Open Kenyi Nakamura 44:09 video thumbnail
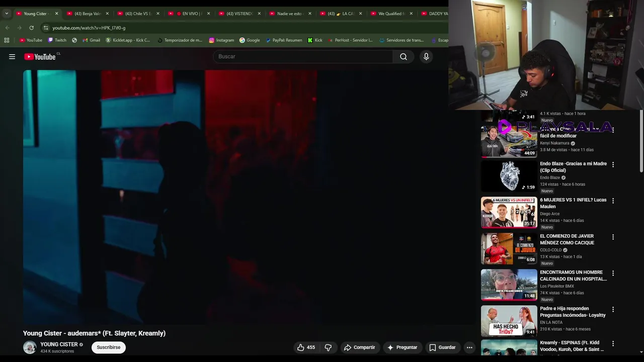The image size is (644, 362). coord(509,141)
